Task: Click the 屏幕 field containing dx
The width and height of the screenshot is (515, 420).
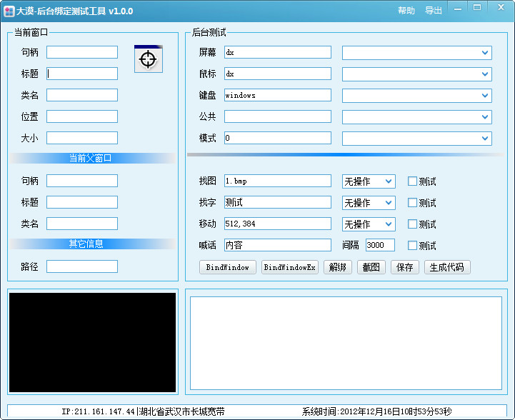Action: click(278, 52)
